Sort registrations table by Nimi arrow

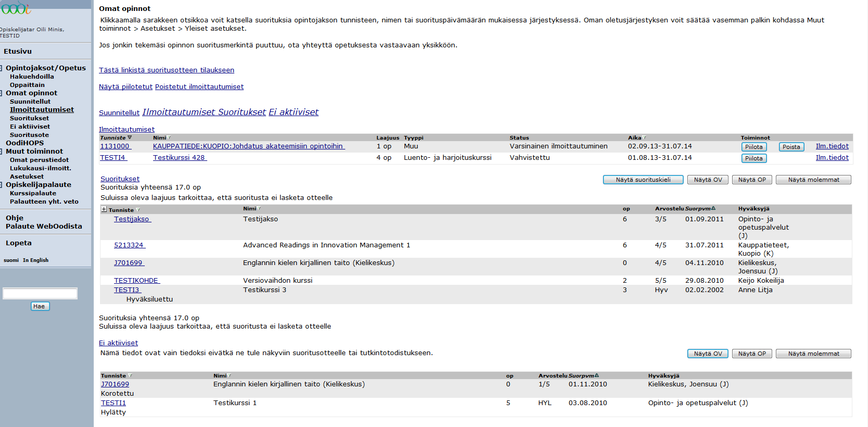[x=169, y=138]
